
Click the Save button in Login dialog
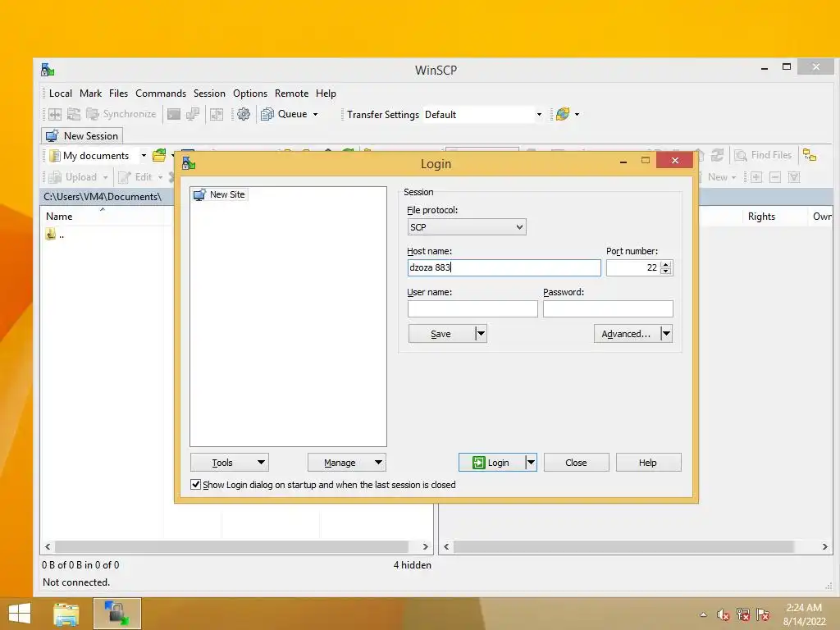pos(441,334)
